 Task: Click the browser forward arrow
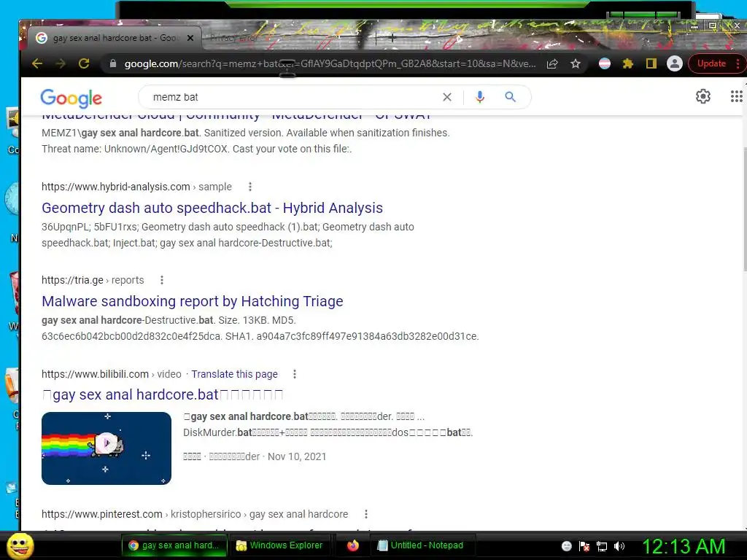click(61, 63)
